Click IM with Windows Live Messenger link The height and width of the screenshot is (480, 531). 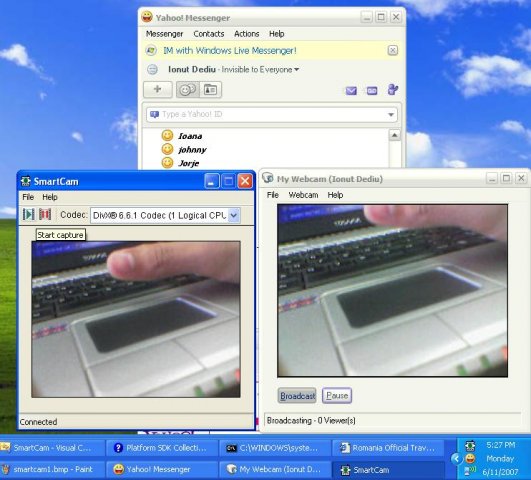click(230, 51)
